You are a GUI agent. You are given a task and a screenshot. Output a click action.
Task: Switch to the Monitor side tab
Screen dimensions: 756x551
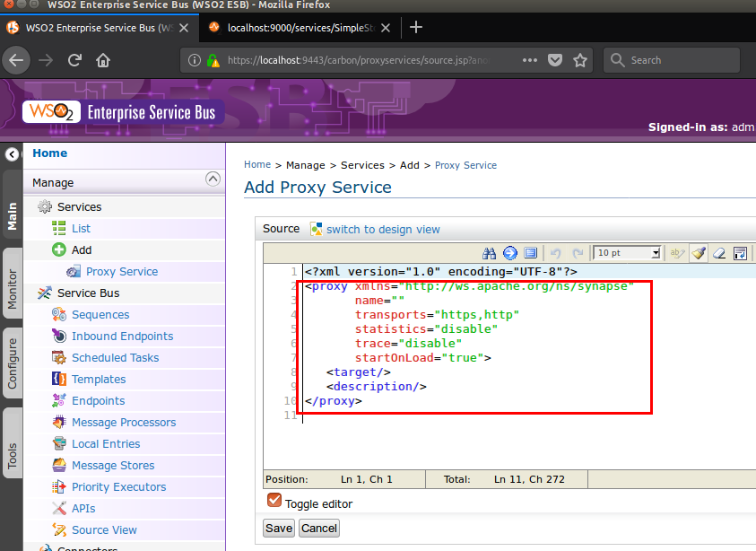12,289
